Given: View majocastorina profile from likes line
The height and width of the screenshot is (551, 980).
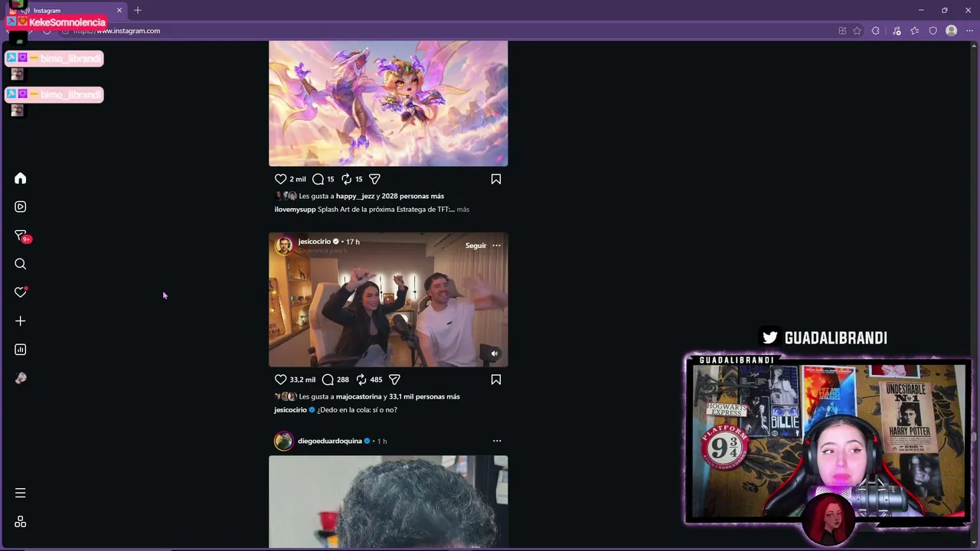Looking at the screenshot, I should coord(358,397).
